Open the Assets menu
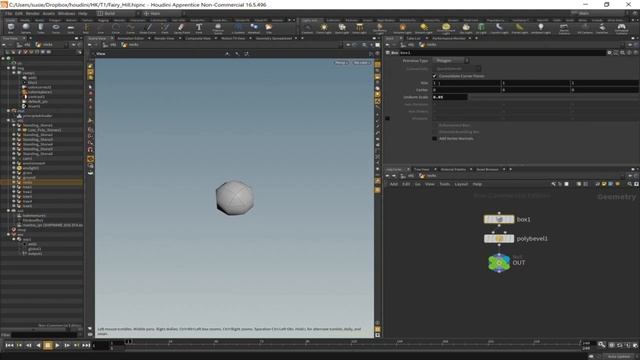The width and height of the screenshot is (640, 360). [x=49, y=13]
